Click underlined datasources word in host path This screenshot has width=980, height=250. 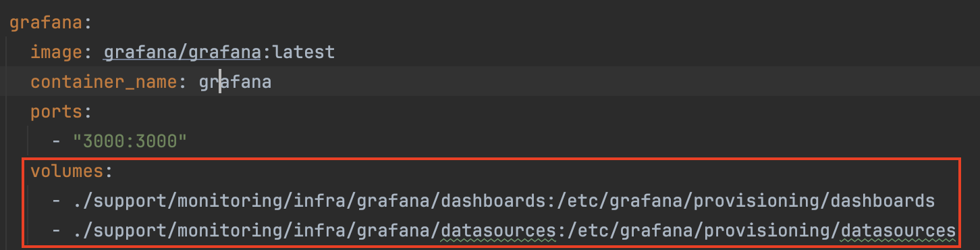coord(498,231)
